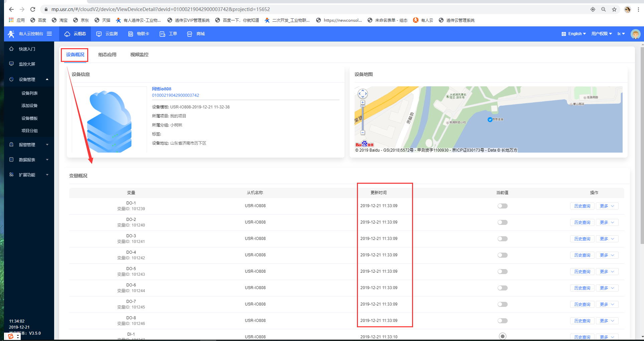The image size is (644, 341).
Task: Reload the page with refresh icon
Action: (x=33, y=9)
